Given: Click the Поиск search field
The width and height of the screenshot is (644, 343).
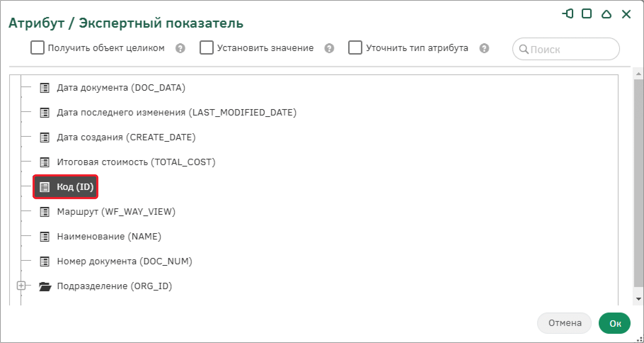Looking at the screenshot, I should click(x=566, y=49).
